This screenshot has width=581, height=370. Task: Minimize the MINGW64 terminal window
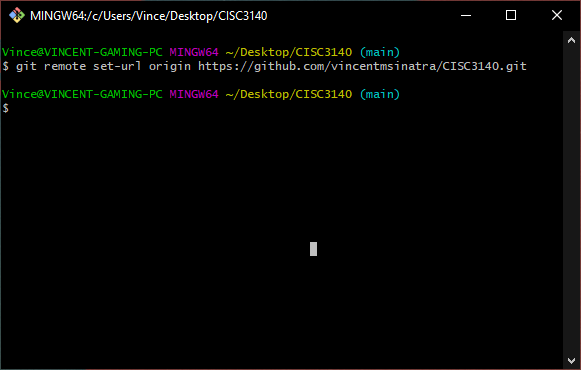466,16
